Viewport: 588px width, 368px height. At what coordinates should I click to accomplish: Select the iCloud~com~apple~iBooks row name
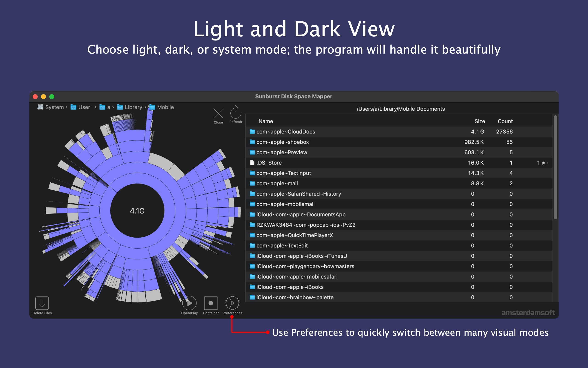[x=290, y=287]
